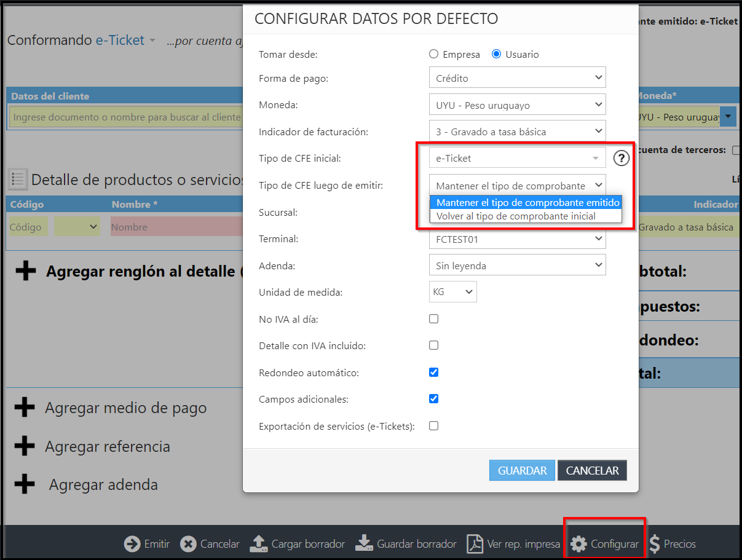Click the Guardar borrador download icon

365,544
